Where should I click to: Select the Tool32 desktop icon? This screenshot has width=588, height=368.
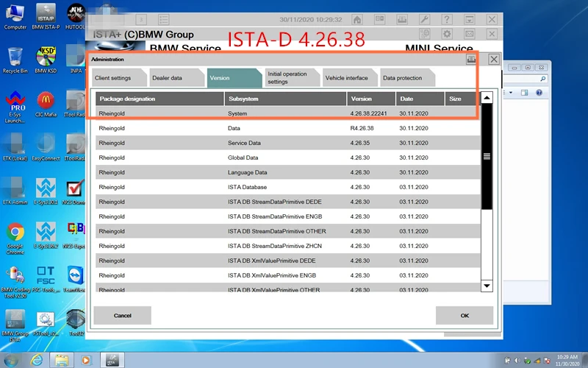click(76, 323)
